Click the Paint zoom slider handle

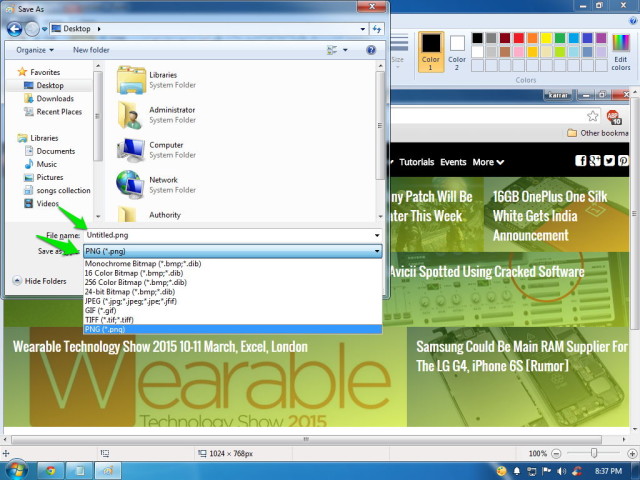[x=594, y=453]
